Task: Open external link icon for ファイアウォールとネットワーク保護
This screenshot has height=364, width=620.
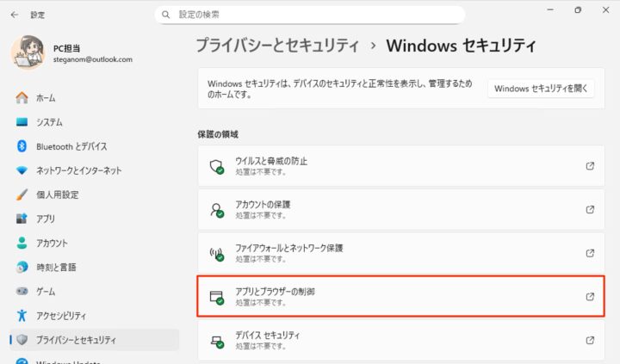Action: click(x=590, y=253)
